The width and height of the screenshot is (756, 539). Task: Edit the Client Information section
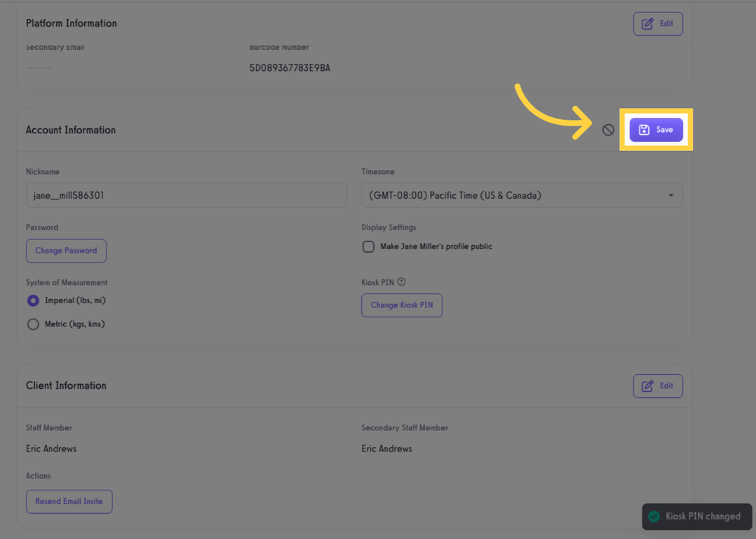tap(658, 385)
